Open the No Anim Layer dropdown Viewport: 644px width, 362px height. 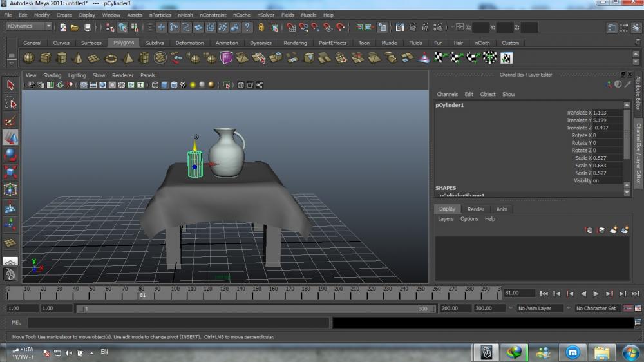pyautogui.click(x=540, y=309)
